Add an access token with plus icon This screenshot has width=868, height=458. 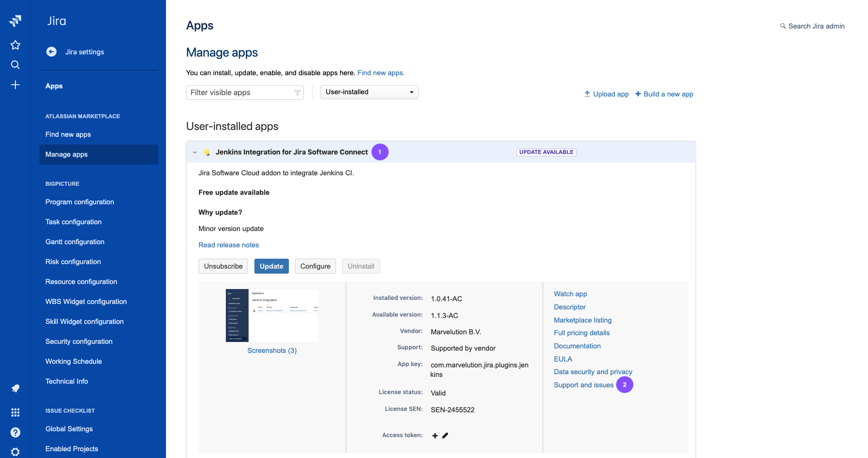(435, 436)
